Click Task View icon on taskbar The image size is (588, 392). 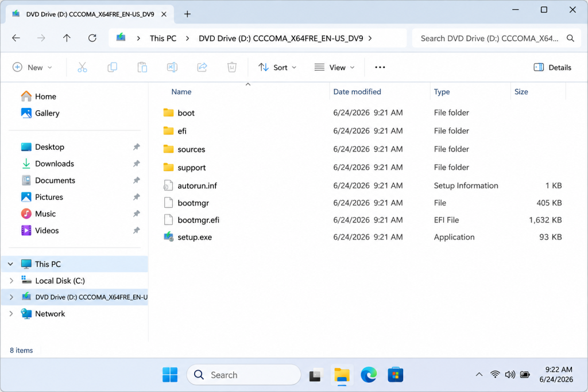pyautogui.click(x=315, y=375)
